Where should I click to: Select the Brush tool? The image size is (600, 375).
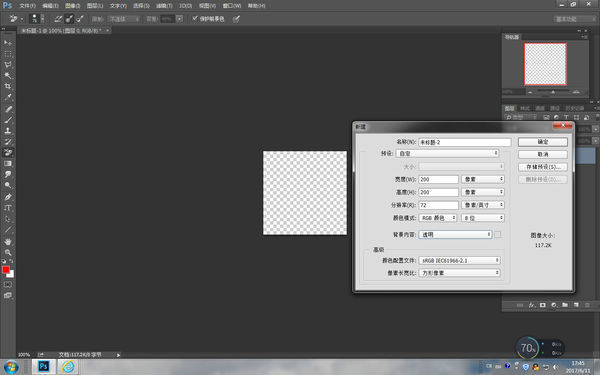tap(8, 120)
